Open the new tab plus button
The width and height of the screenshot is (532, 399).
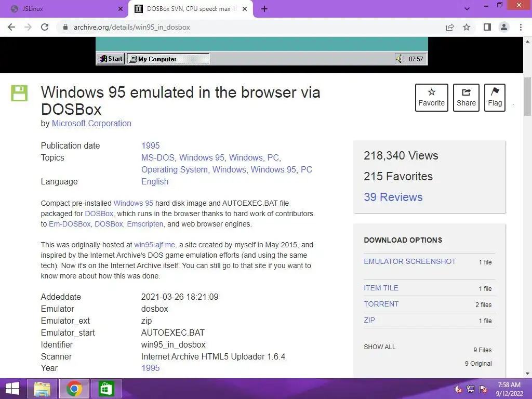coord(264,9)
